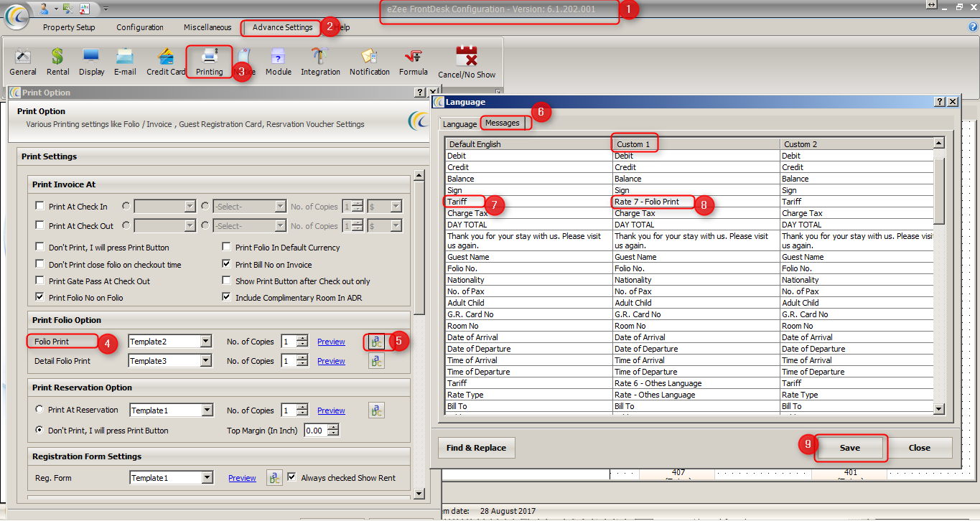Viewport: 980px width, 521px height.
Task: Toggle Show Print Button after Check out only
Action: [227, 281]
